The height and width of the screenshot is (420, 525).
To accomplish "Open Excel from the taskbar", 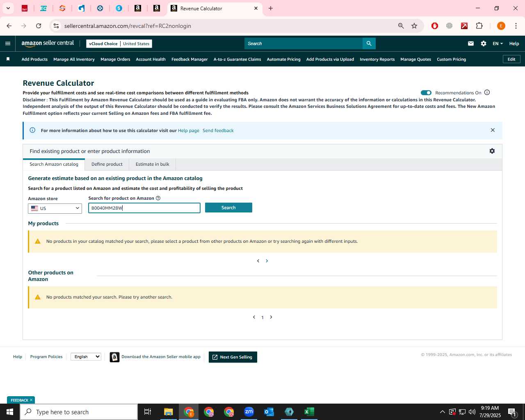I will 309,412.
